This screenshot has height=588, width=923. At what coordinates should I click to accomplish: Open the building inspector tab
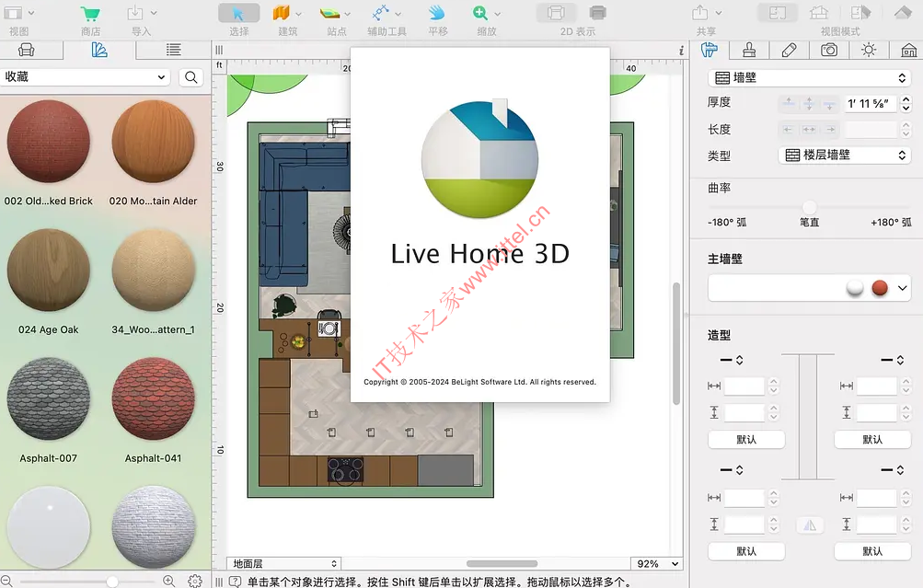click(908, 50)
